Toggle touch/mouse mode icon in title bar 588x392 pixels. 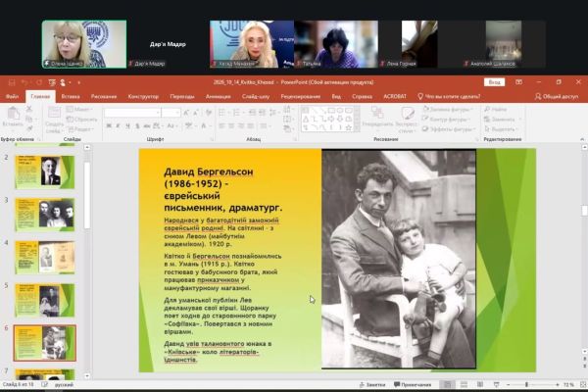pos(63,82)
